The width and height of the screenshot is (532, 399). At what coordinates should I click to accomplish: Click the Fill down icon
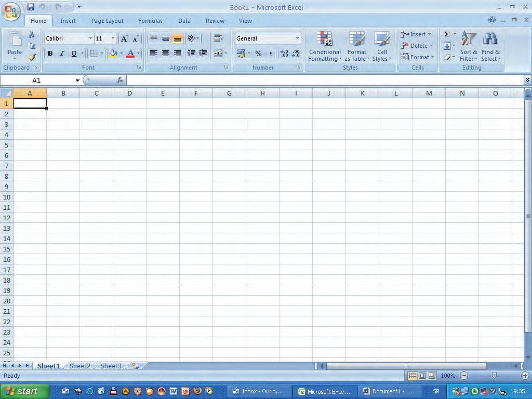click(x=447, y=46)
